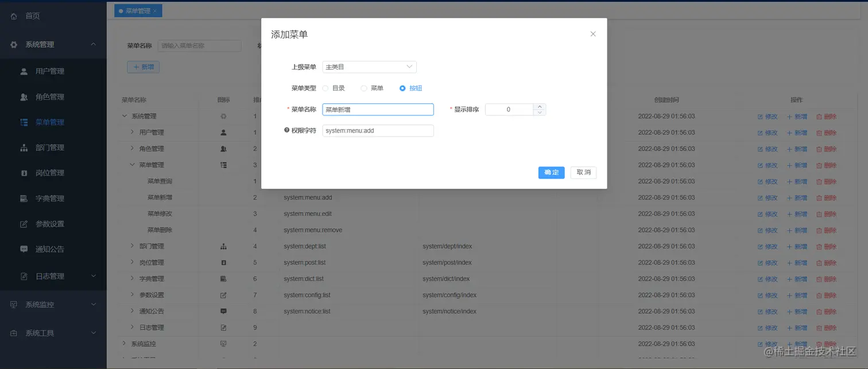
Task: Click the 首页 home icon in sidebar
Action: point(14,16)
